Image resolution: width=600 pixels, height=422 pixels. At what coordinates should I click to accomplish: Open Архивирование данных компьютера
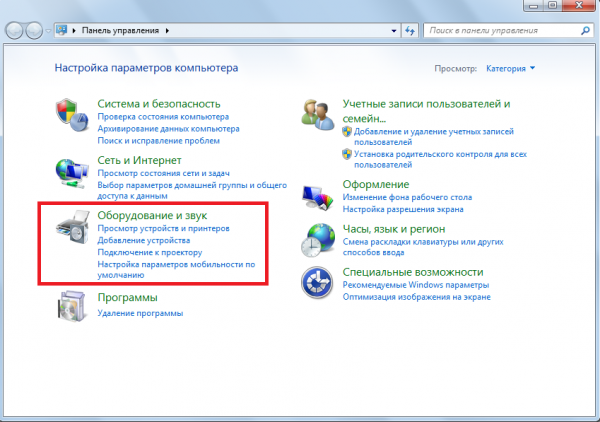point(168,129)
